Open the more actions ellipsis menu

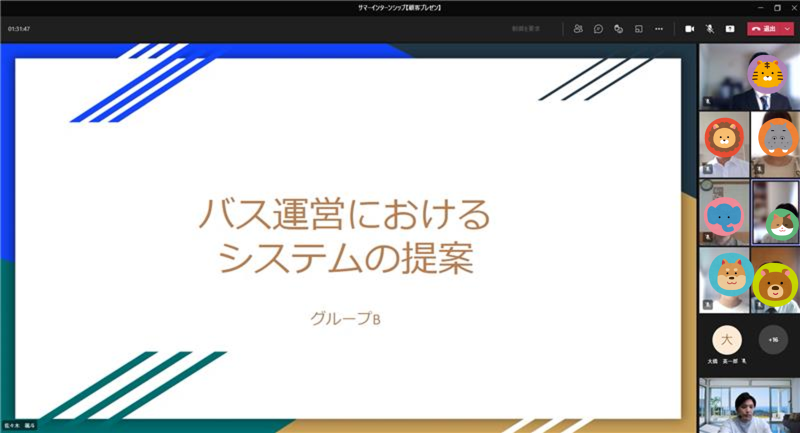pyautogui.click(x=659, y=29)
